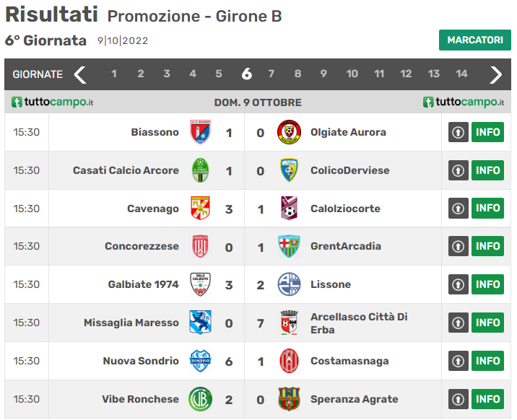This screenshot has height=420, width=517.
Task: Expand details arrow for Vibe Ronchese match
Action: click(459, 399)
